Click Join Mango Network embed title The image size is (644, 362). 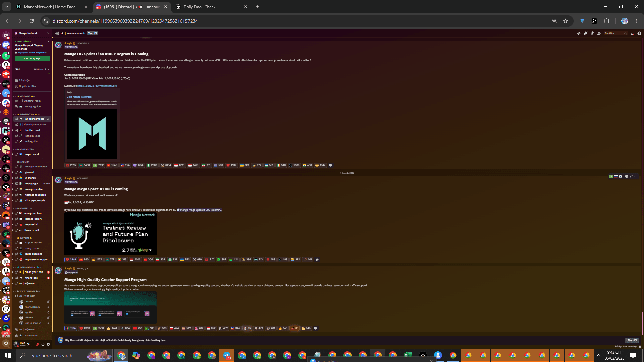[79, 97]
